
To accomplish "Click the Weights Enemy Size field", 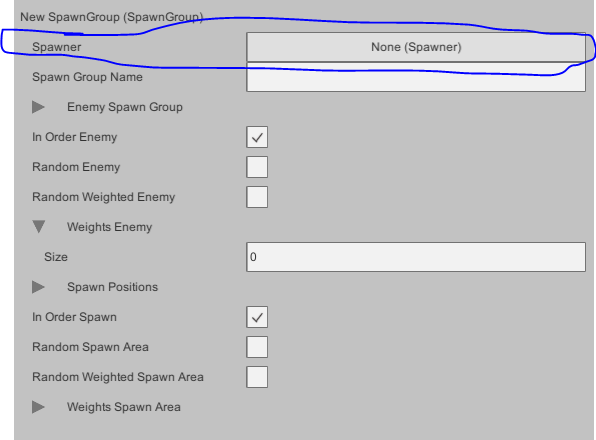I will point(416,257).
